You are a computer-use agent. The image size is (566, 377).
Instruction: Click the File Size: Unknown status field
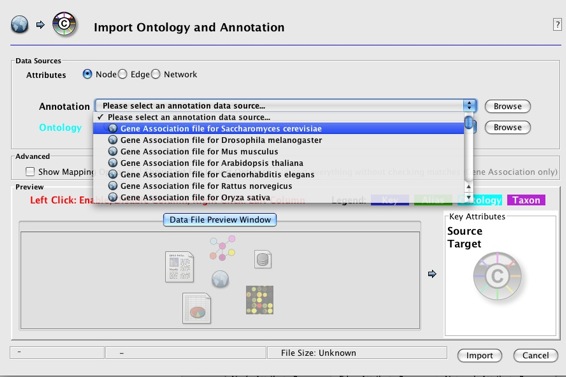357,353
